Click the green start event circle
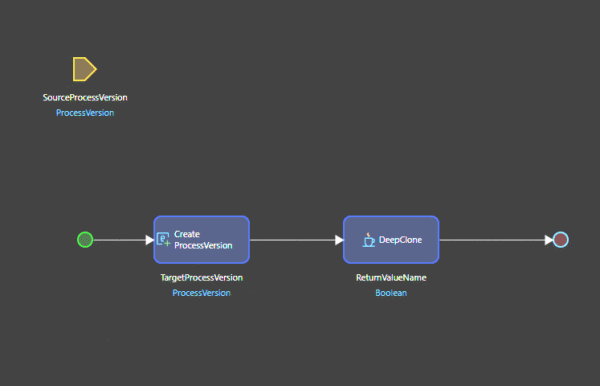The image size is (600, 386). pyautogui.click(x=85, y=240)
